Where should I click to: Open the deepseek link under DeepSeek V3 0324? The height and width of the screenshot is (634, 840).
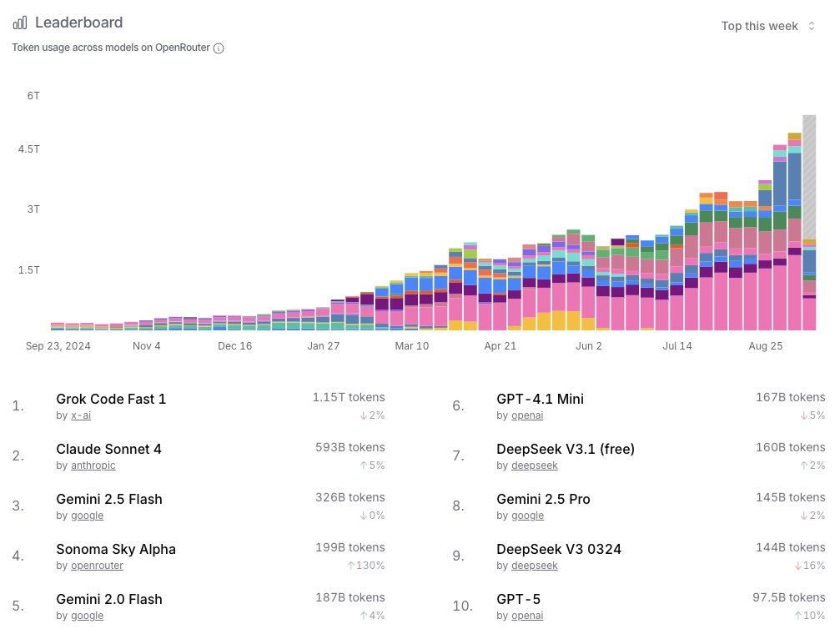pyautogui.click(x=534, y=566)
